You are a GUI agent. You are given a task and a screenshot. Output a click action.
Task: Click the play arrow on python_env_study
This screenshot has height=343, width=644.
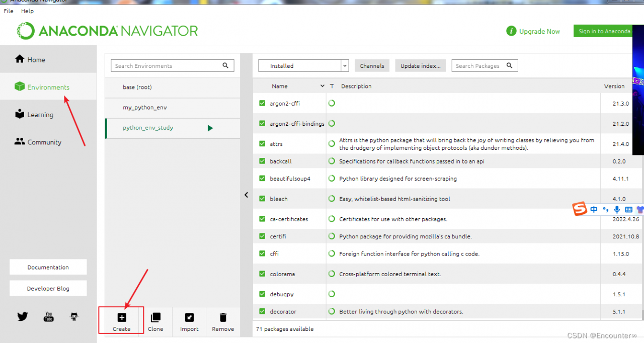[x=210, y=128]
